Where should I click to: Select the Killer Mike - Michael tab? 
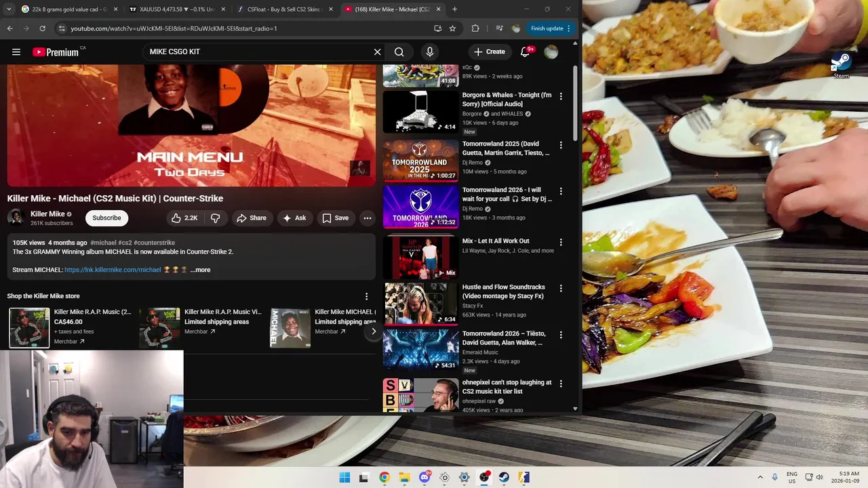click(x=393, y=9)
